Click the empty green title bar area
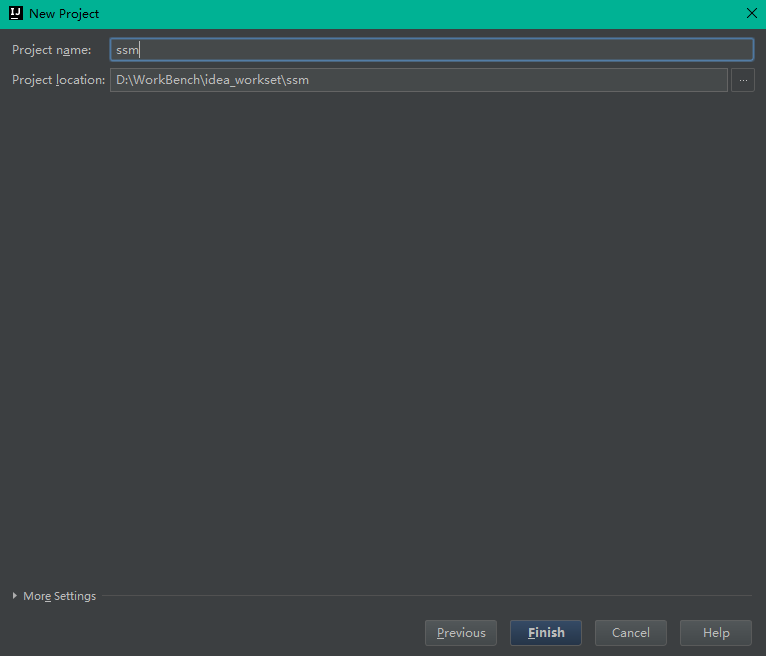The height and width of the screenshot is (656, 766). click(x=420, y=14)
